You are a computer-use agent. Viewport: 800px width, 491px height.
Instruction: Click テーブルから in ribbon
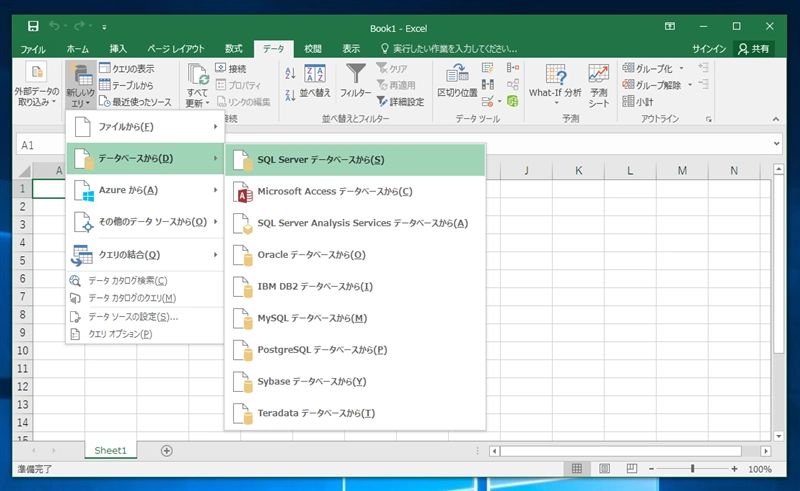pos(127,85)
